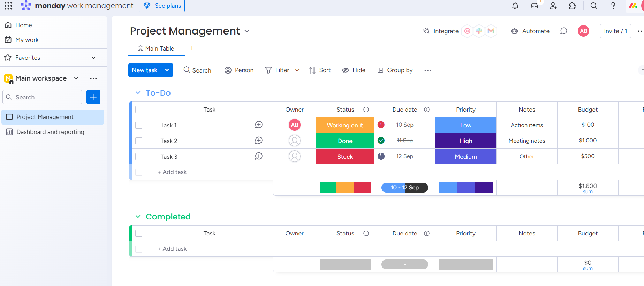Image resolution: width=644 pixels, height=286 pixels.
Task: Open the Main workspace switcher dropdown
Action: (76, 78)
